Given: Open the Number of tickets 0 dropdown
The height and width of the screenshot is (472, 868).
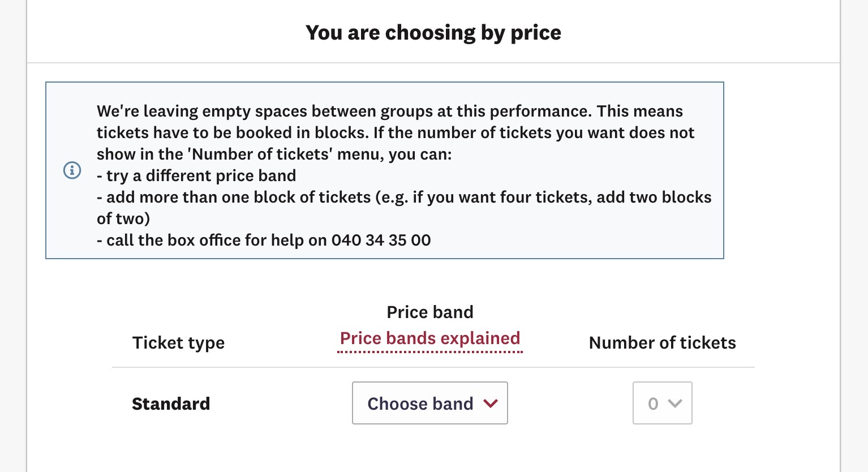Looking at the screenshot, I should [x=662, y=403].
